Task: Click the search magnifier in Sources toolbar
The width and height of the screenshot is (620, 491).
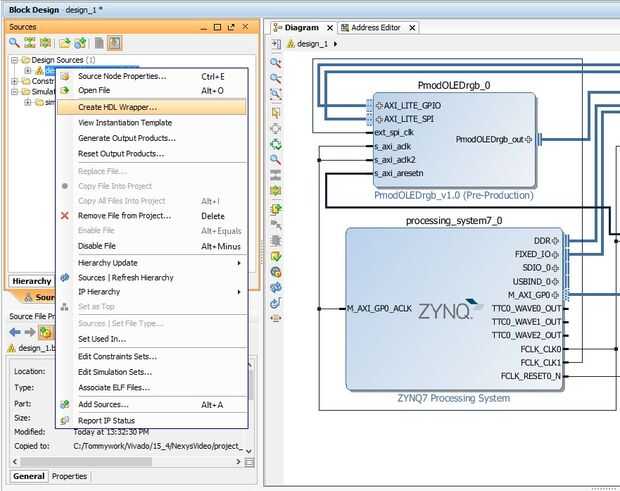Action: (x=14, y=43)
